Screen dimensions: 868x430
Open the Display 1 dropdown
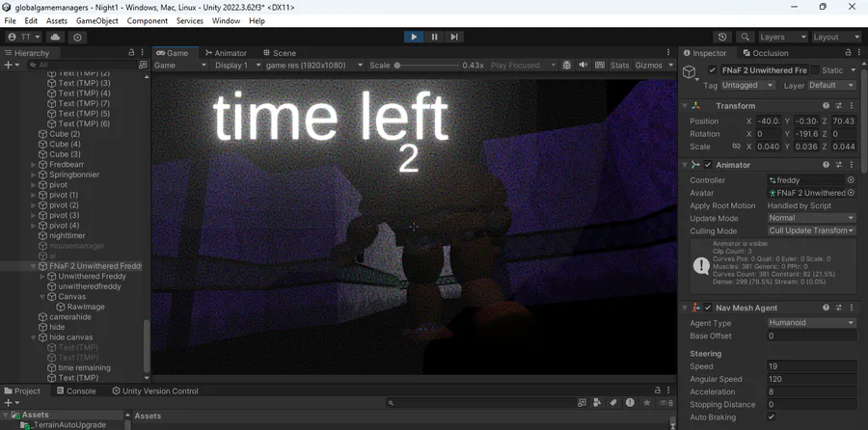[x=237, y=66]
